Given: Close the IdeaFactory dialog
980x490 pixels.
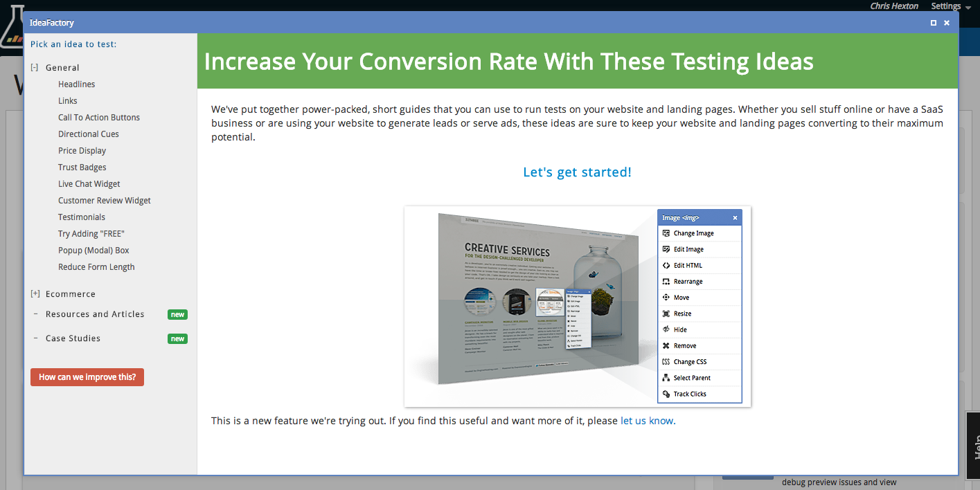Looking at the screenshot, I should tap(947, 23).
